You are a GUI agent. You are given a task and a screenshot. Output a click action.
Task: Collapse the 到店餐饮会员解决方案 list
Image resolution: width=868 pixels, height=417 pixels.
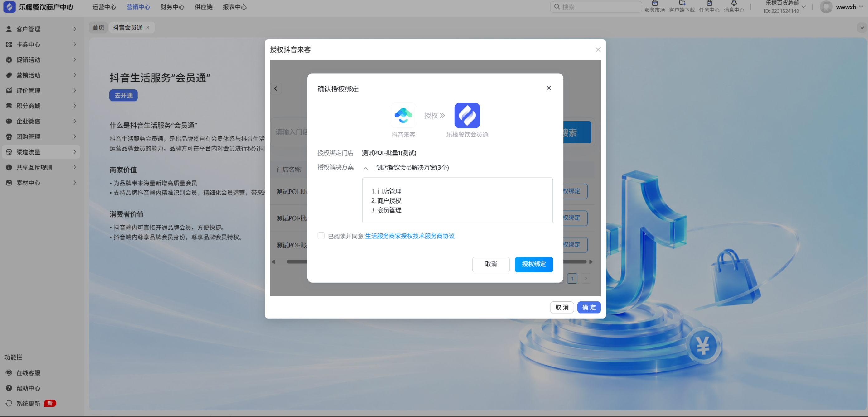point(365,168)
